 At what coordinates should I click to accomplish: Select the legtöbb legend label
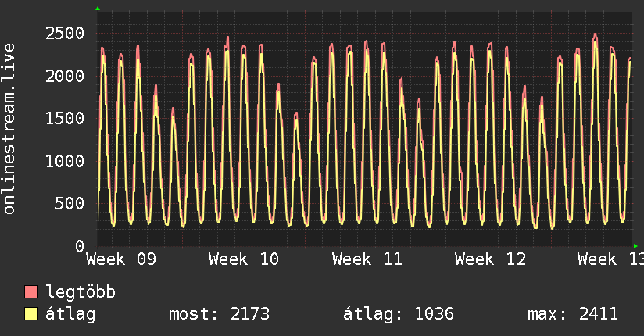[x=80, y=293]
